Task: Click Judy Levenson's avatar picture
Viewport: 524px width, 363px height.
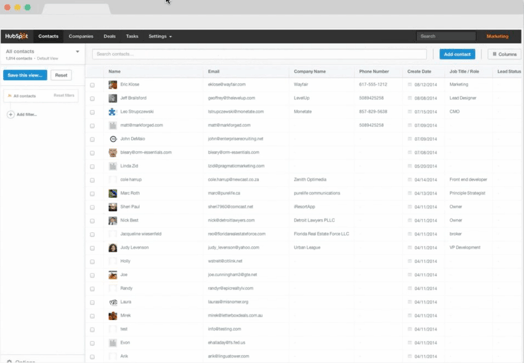Action: point(113,248)
